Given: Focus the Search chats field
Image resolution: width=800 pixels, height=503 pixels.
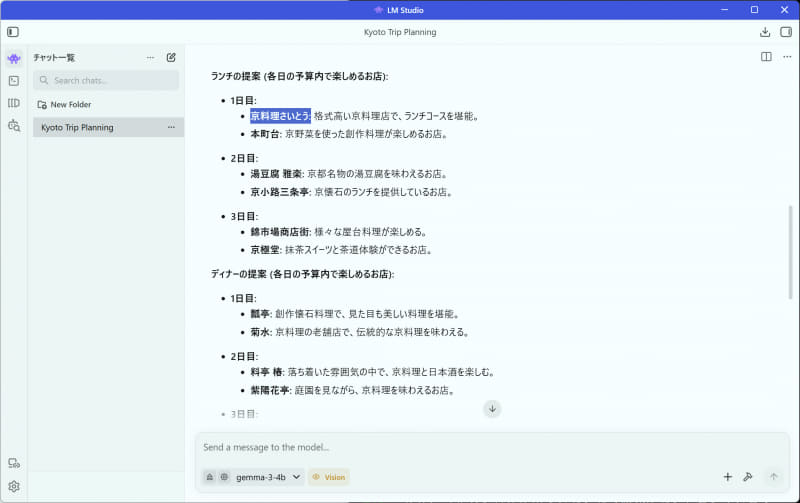Looking at the screenshot, I should (x=106, y=81).
